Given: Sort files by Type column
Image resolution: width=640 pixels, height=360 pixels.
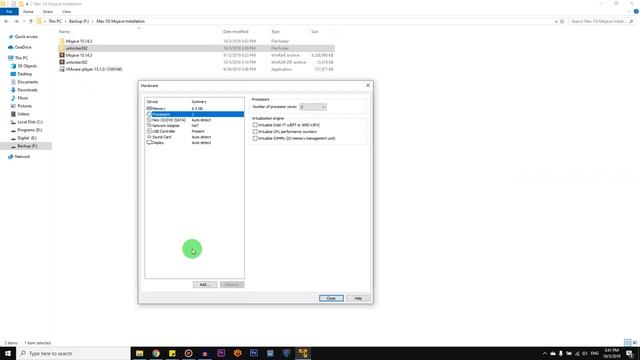Looking at the screenshot, I should [276, 31].
